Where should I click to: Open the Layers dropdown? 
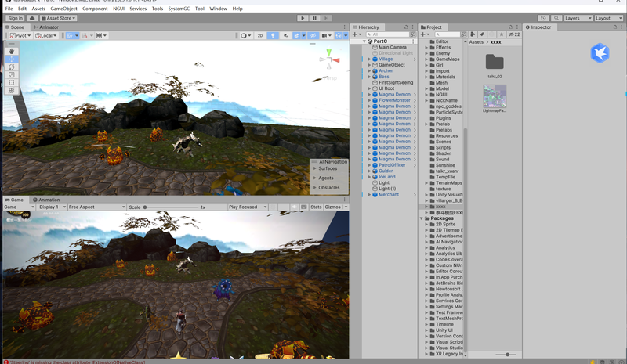pos(578,18)
